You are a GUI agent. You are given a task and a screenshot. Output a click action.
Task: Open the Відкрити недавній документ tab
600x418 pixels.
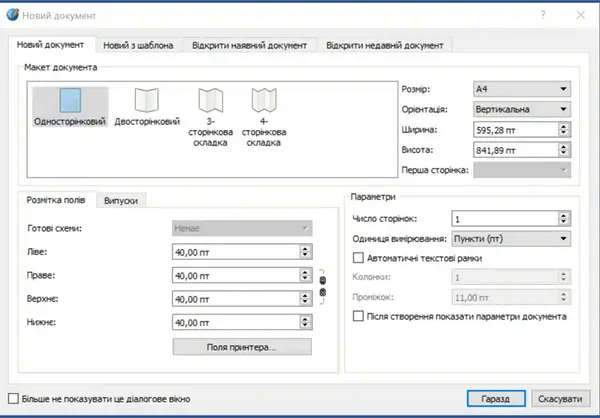tap(385, 46)
